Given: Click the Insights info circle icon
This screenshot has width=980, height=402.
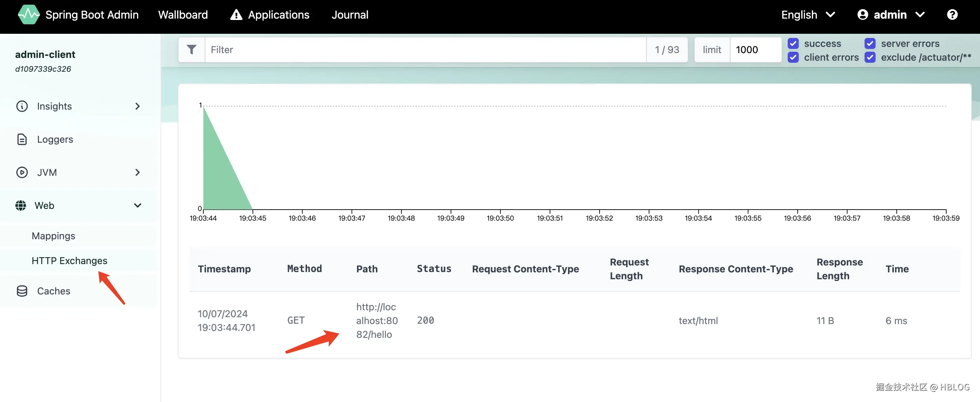Looking at the screenshot, I should [x=22, y=106].
